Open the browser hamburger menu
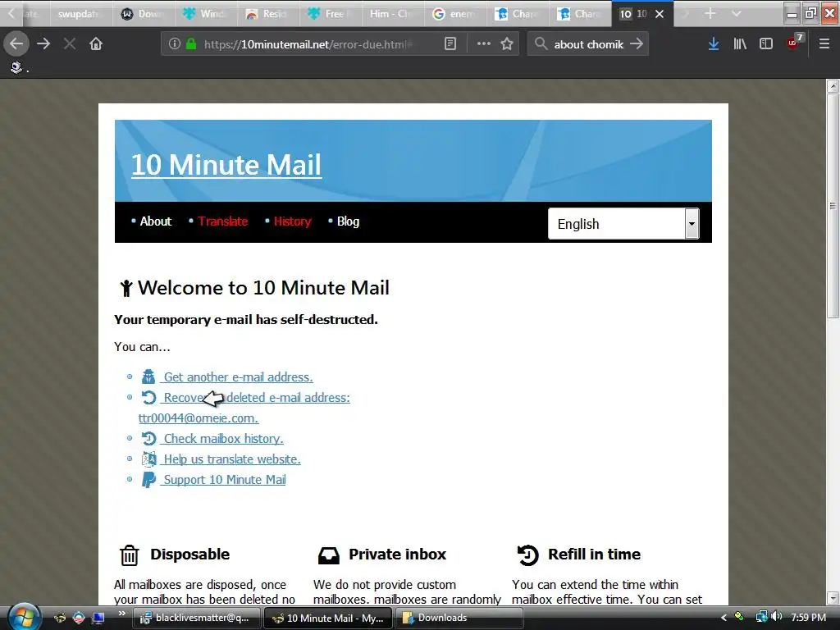Screen dimensions: 840x630 coord(824,44)
